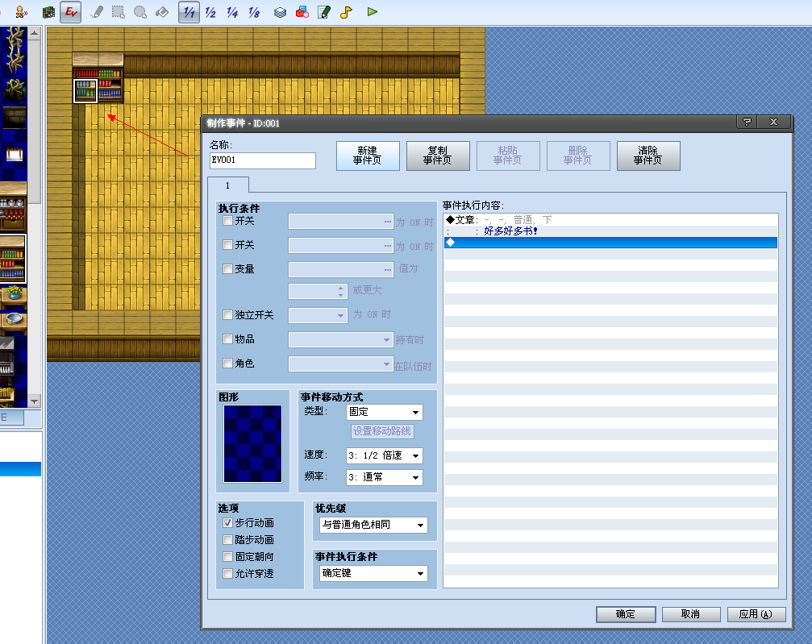Check 踏步动画 stepping animation

pos(228,539)
